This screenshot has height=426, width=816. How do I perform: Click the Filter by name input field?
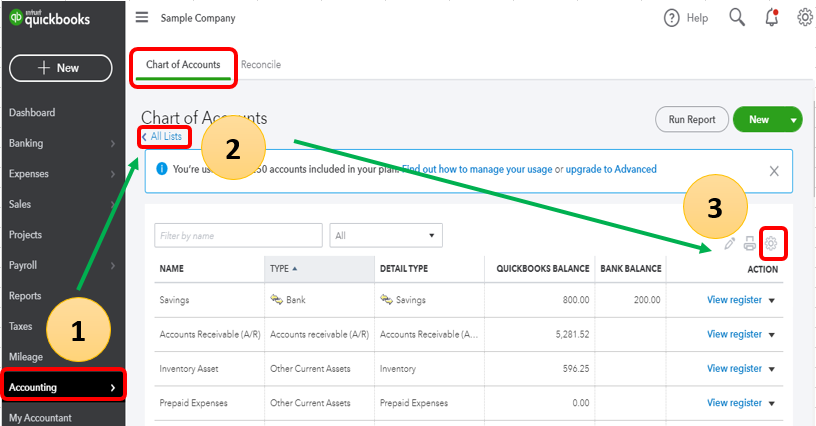(x=238, y=236)
